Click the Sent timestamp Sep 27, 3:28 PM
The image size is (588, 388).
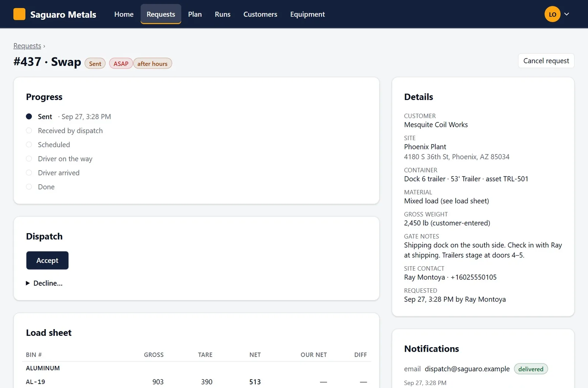[86, 117]
